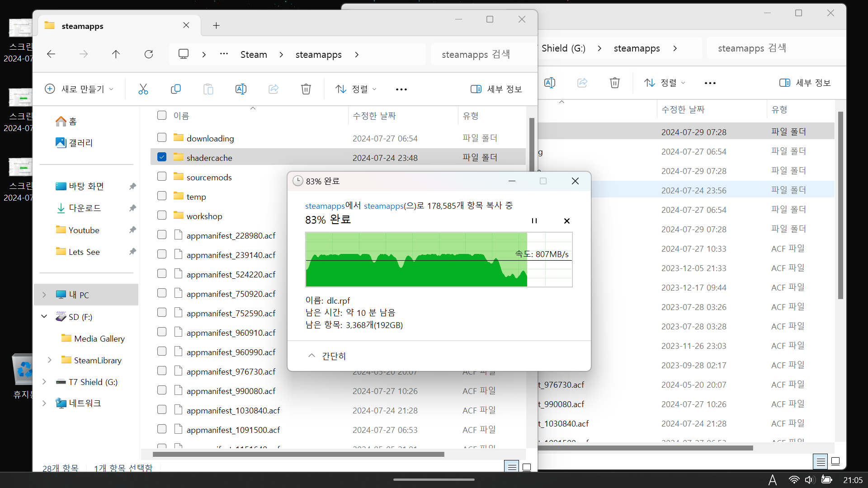Click the Refresh button near address bar
The image size is (868, 488).
148,54
